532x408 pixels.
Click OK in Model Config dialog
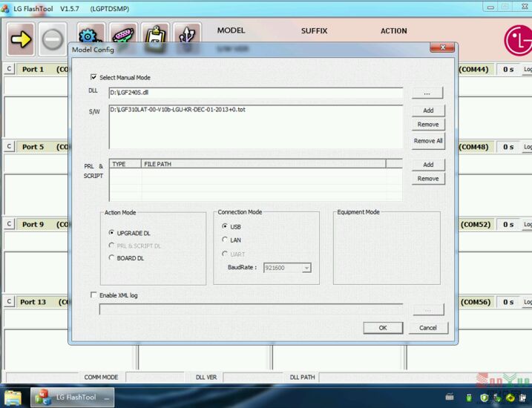pyautogui.click(x=383, y=328)
